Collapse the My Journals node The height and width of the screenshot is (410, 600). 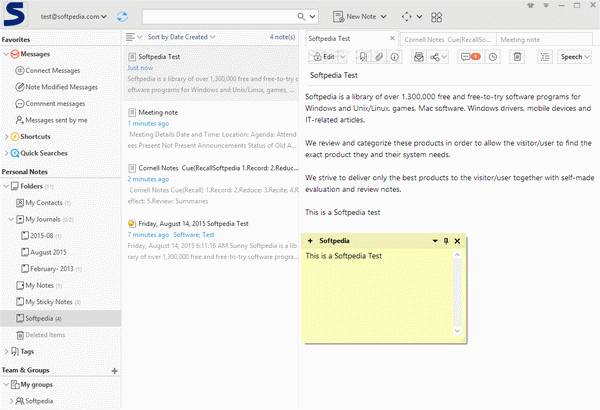click(x=11, y=219)
